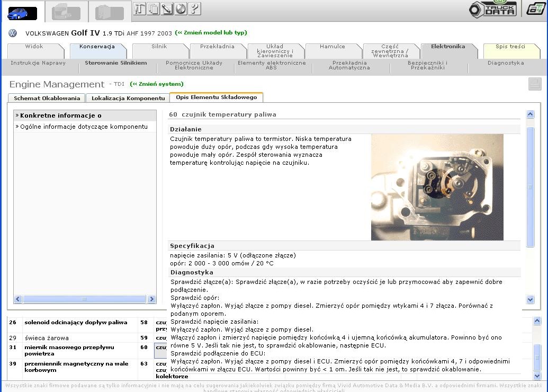The height and width of the screenshot is (392, 548).
Task: Expand 'Konkretne informacje o' item
Action: point(85,115)
